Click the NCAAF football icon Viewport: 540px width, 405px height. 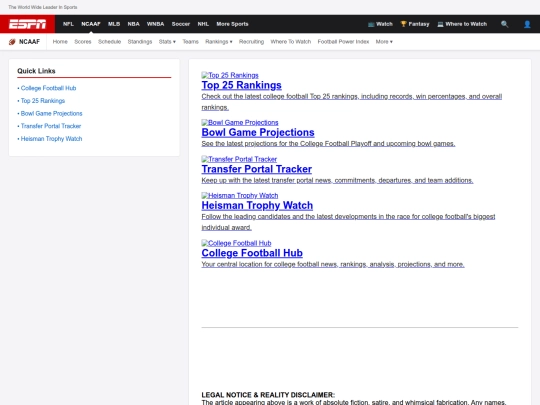[12, 42]
